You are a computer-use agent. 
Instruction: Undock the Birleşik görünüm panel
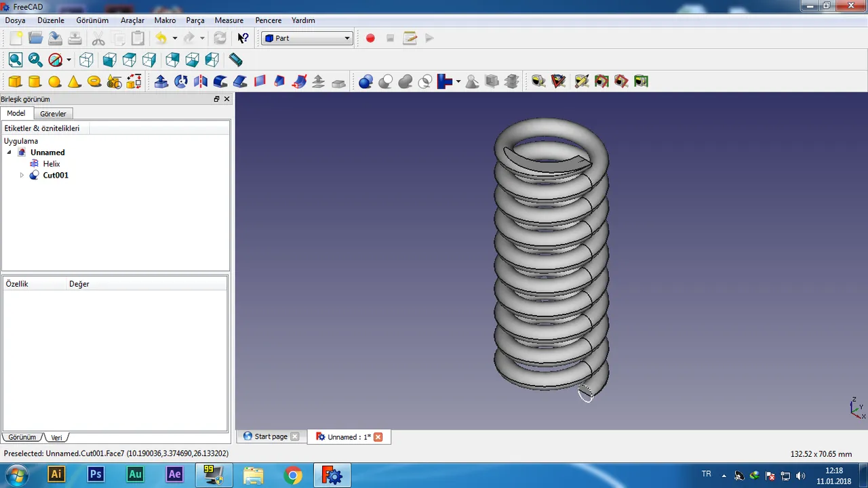[217, 99]
